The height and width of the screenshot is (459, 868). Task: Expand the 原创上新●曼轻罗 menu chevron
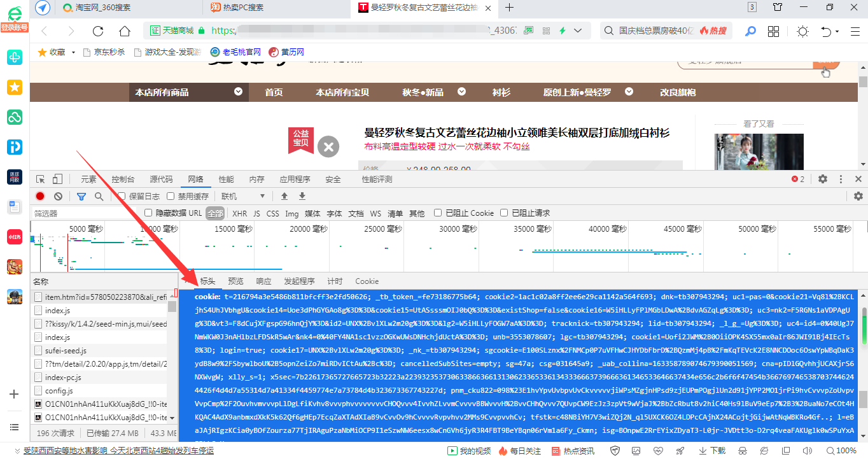pyautogui.click(x=629, y=92)
